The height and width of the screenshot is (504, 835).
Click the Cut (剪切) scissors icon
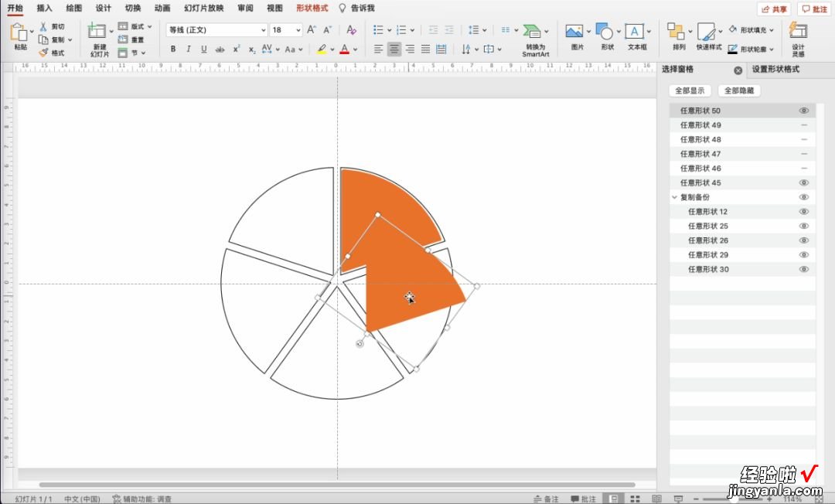click(x=43, y=26)
